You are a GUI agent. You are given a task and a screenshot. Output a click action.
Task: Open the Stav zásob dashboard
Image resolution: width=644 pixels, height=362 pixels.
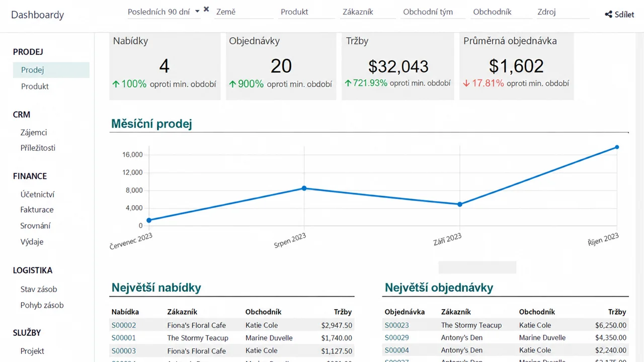point(39,289)
